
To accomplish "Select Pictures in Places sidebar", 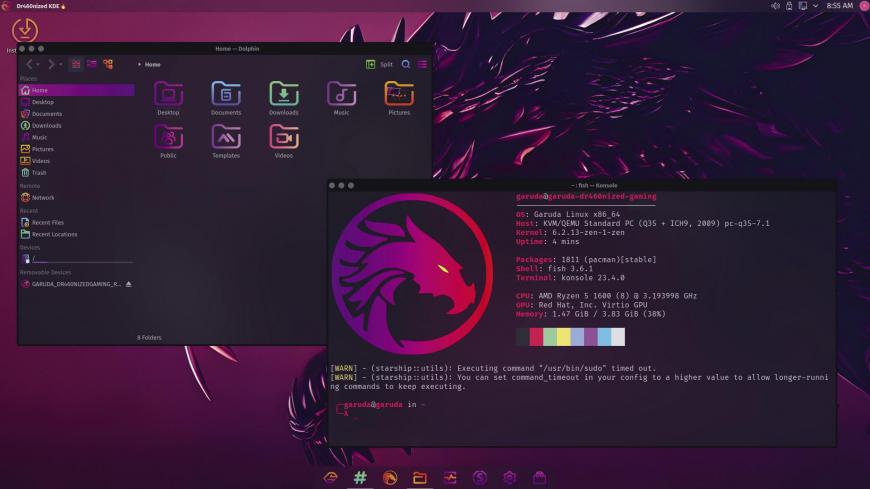I will (x=77, y=149).
